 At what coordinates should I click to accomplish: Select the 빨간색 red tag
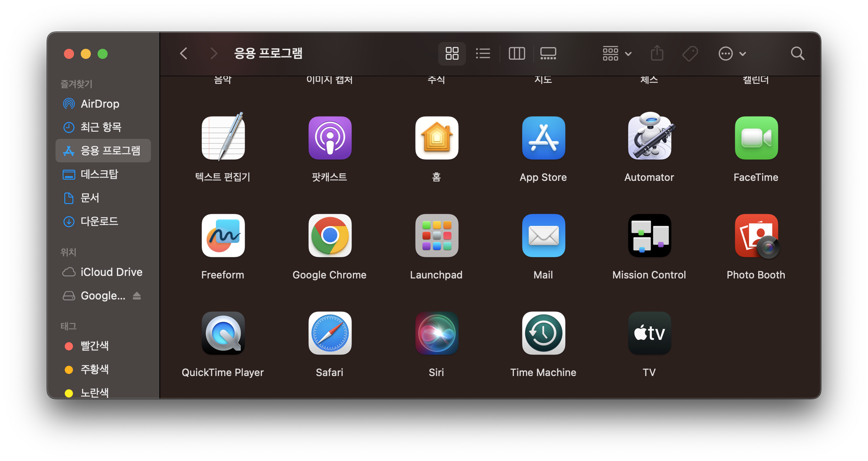[94, 346]
